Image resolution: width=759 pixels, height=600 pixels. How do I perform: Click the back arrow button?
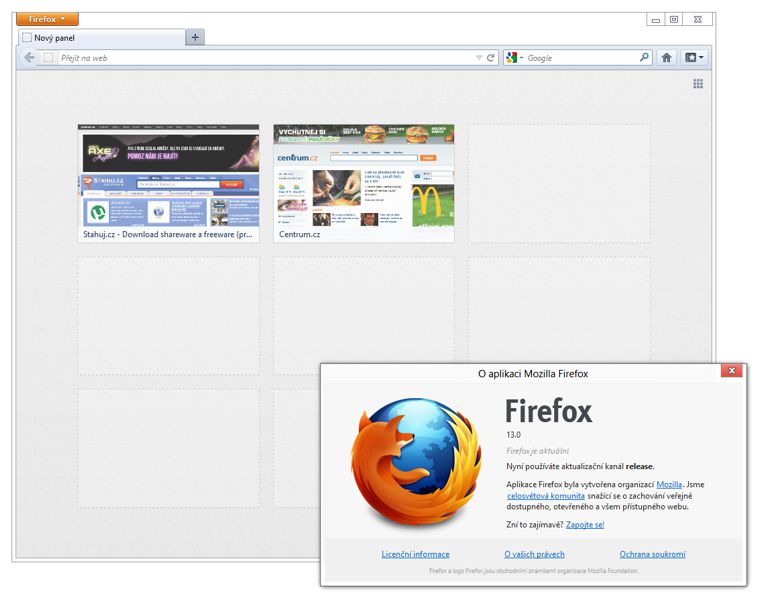pos(30,58)
